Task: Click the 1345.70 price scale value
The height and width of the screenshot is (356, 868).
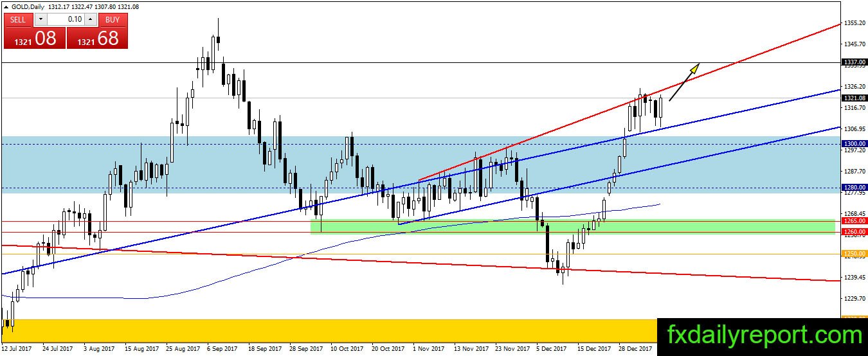Action: pos(854,44)
